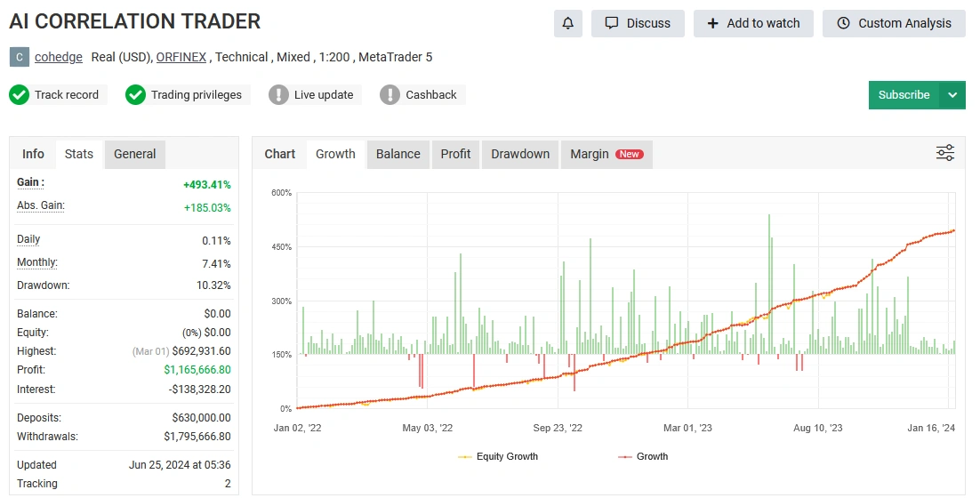Open chart settings sliders icon
Screen dimensions: 980x498
click(x=945, y=153)
